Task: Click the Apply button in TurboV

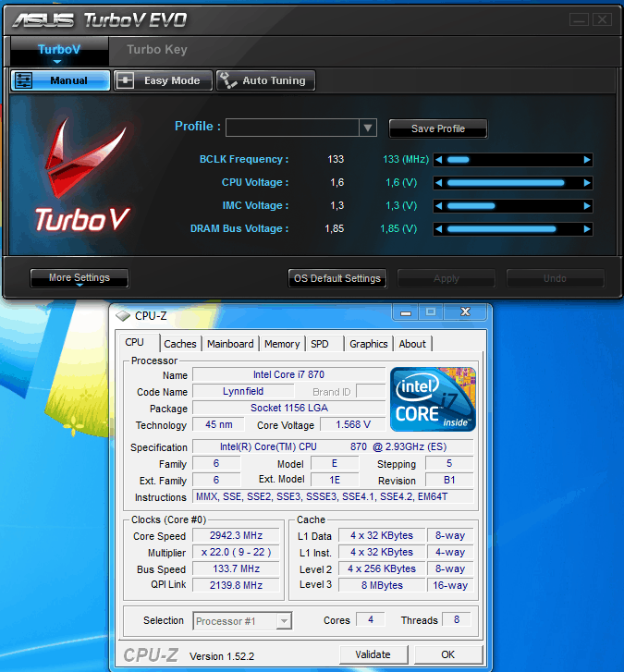Action: [447, 278]
